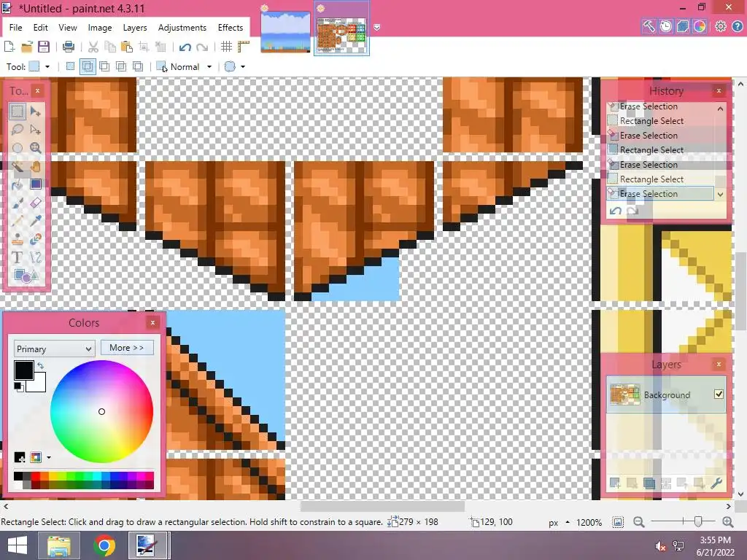747x560 pixels.
Task: Select the Background layer row
Action: tap(665, 394)
